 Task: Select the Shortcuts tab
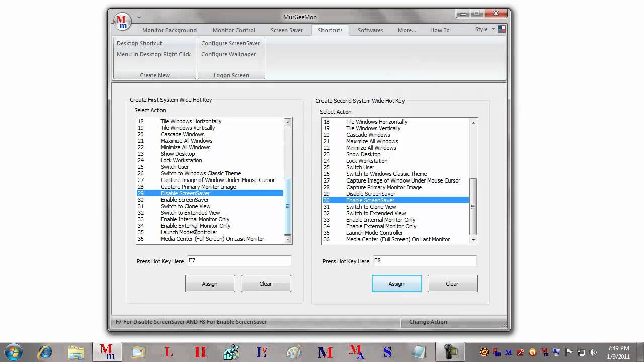[330, 30]
